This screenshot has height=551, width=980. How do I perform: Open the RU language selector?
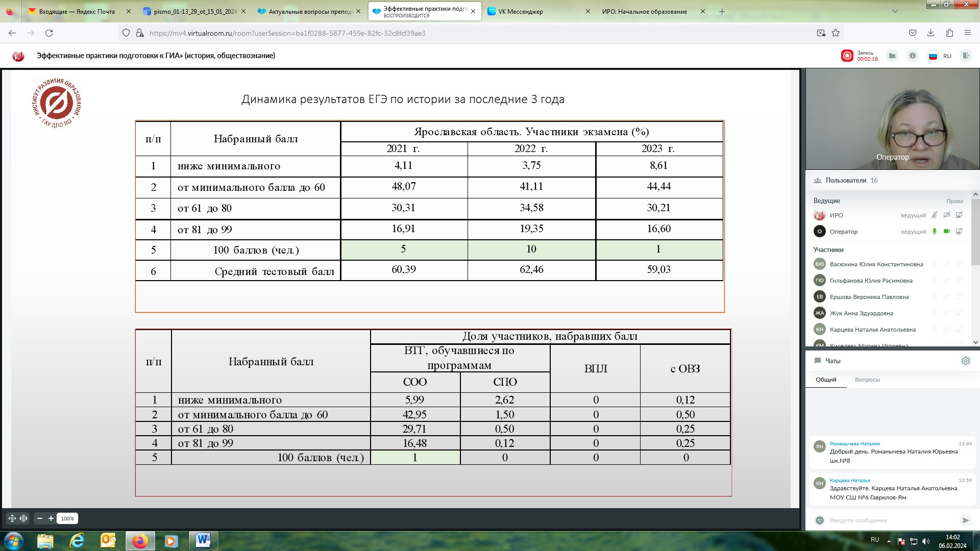click(x=940, y=56)
